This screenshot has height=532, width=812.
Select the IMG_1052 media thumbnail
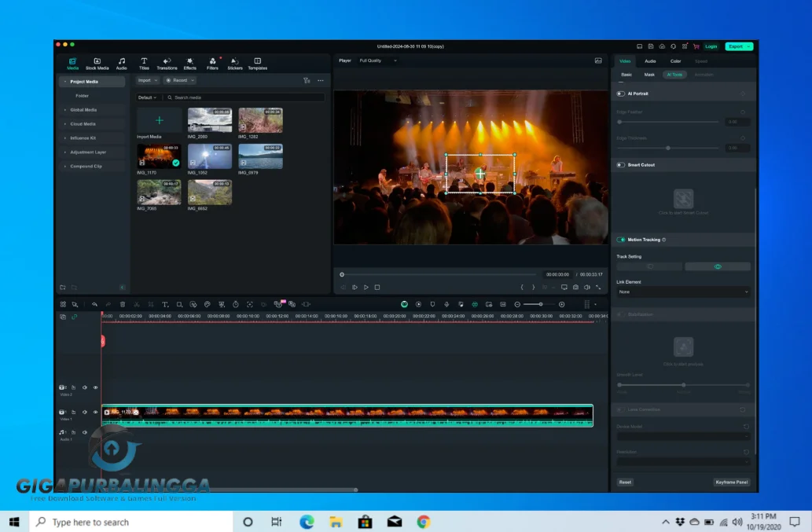pos(210,156)
